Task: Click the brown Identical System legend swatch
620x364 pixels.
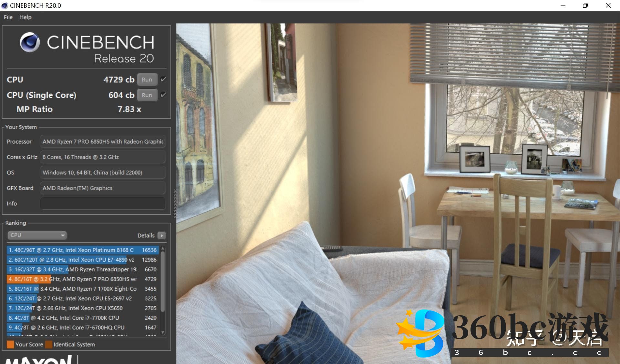Action: (x=49, y=344)
